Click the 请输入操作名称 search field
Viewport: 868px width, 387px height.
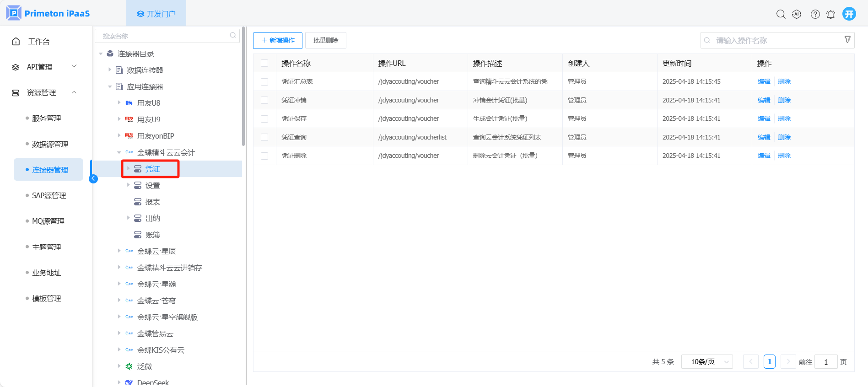(x=773, y=40)
